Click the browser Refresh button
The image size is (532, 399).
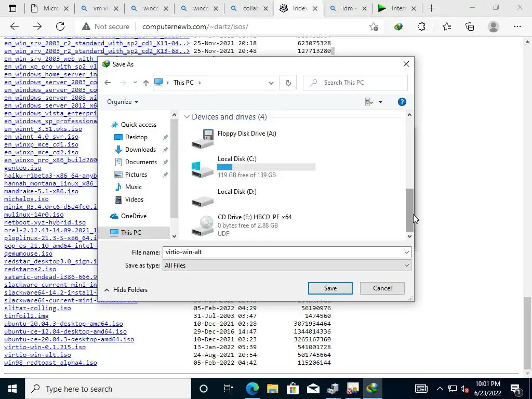[60, 26]
